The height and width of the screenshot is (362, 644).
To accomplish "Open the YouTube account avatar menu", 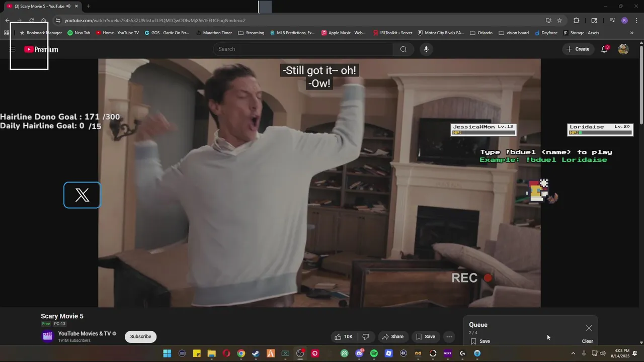I will pos(623,49).
